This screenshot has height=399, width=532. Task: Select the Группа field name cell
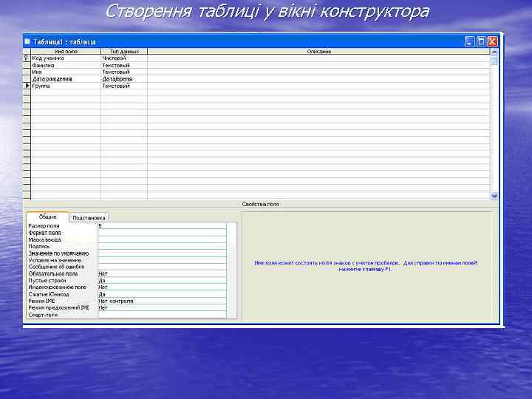point(66,86)
